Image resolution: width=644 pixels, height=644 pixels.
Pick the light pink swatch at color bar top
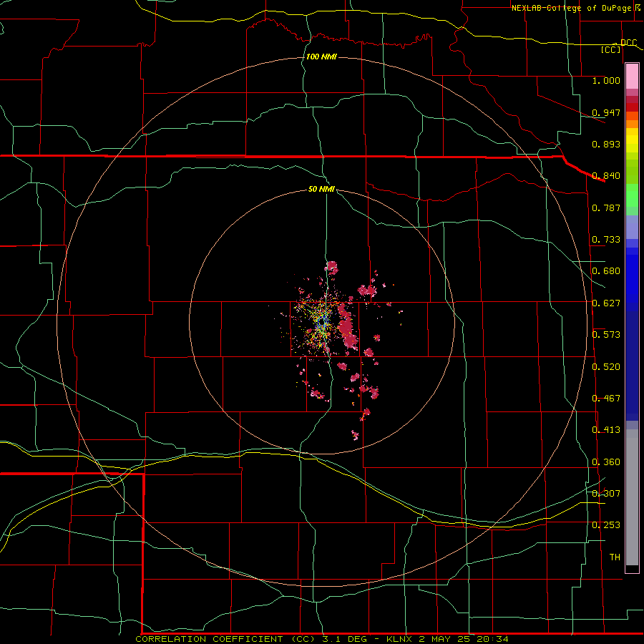tap(632, 76)
